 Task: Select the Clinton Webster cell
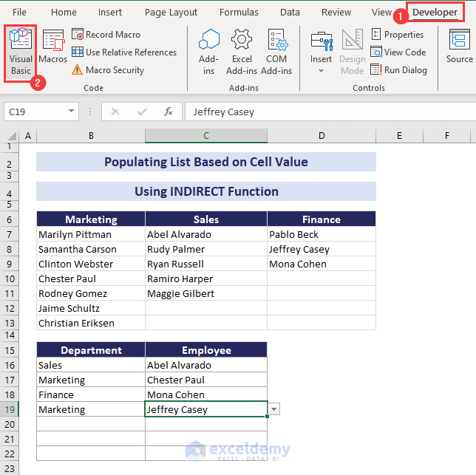(x=91, y=264)
